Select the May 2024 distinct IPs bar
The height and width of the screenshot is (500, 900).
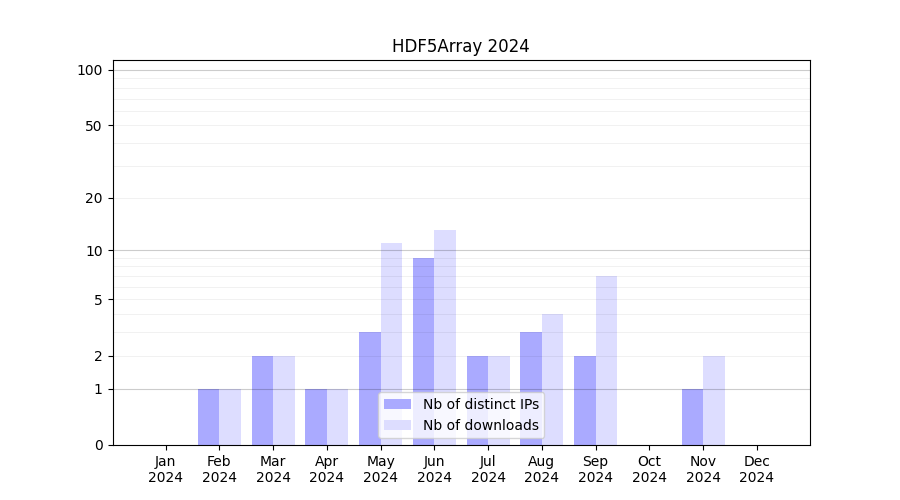(x=370, y=388)
